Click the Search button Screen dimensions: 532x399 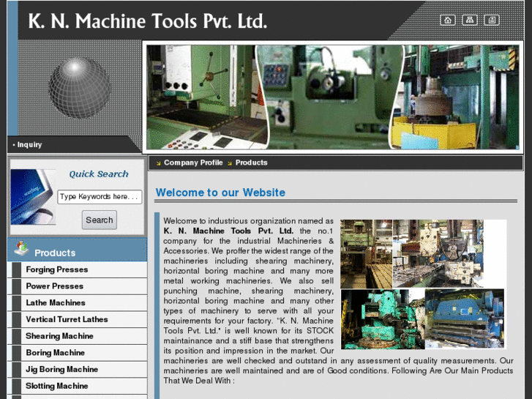pos(100,220)
